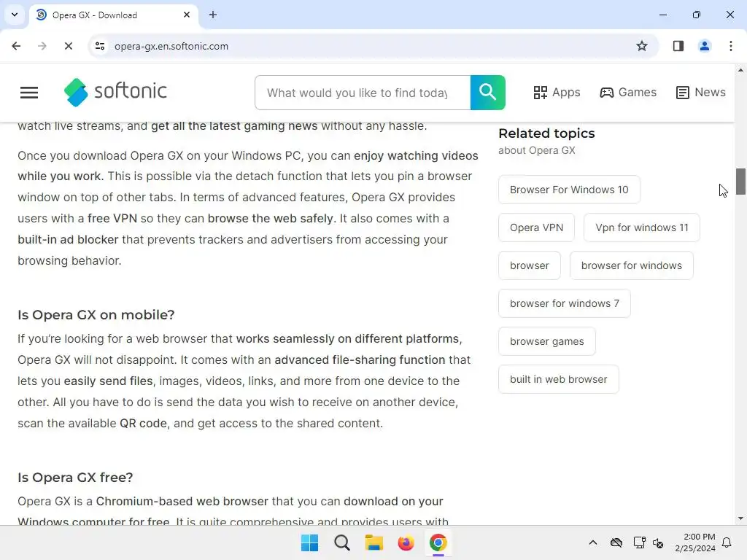The image size is (747, 560).
Task: Bookmark this page with star
Action: (x=642, y=46)
